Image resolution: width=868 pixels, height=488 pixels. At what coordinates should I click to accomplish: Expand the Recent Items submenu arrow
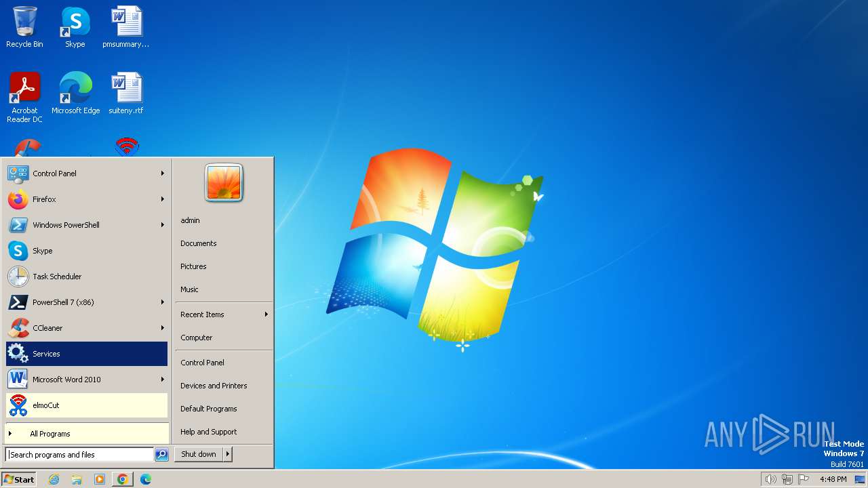click(267, 314)
